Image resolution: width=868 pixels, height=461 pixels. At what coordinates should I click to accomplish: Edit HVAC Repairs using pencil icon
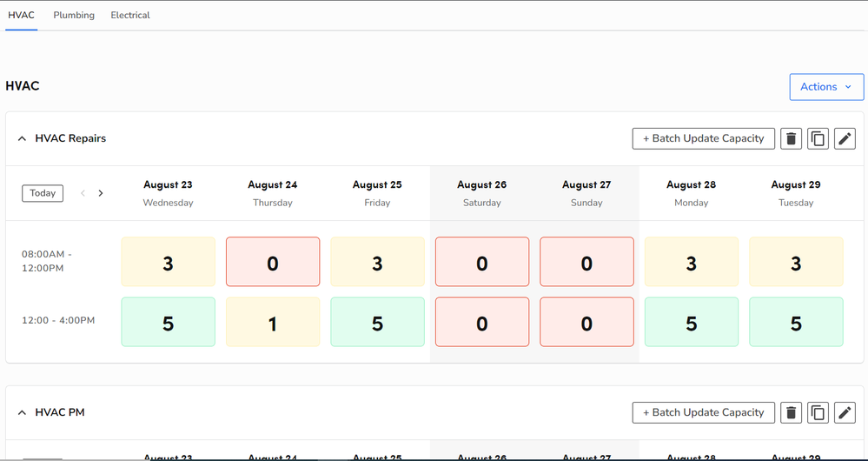click(x=845, y=138)
